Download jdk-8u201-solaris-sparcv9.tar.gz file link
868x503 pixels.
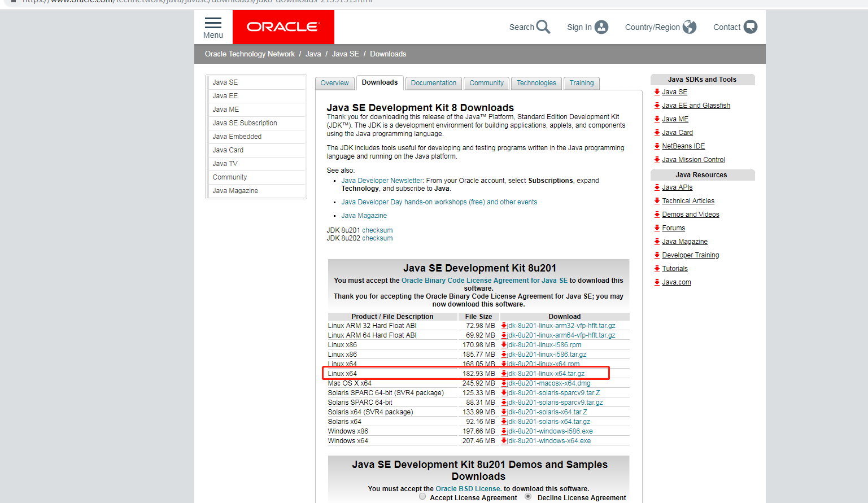click(555, 403)
